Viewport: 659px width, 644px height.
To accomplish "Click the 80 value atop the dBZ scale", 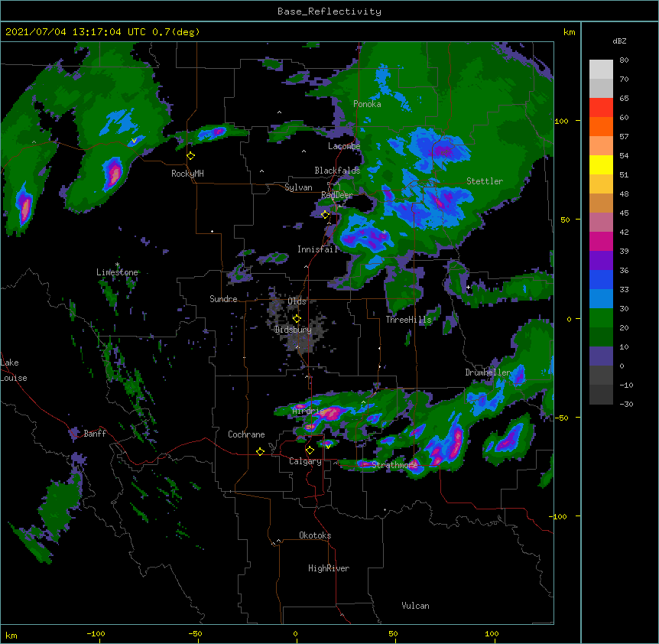I will pos(624,60).
